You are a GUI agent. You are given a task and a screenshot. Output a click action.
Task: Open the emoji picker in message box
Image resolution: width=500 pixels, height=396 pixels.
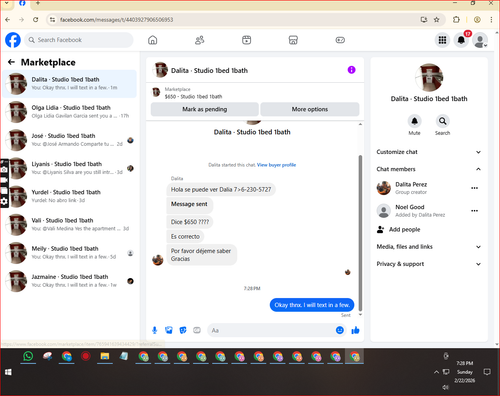[x=340, y=330]
